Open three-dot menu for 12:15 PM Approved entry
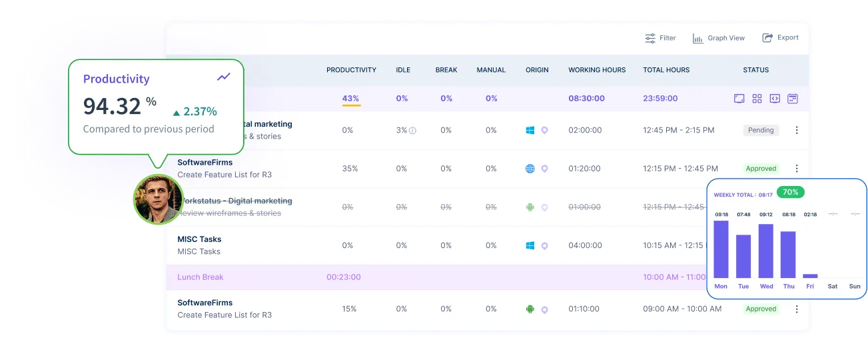The image size is (868, 338). (x=797, y=169)
